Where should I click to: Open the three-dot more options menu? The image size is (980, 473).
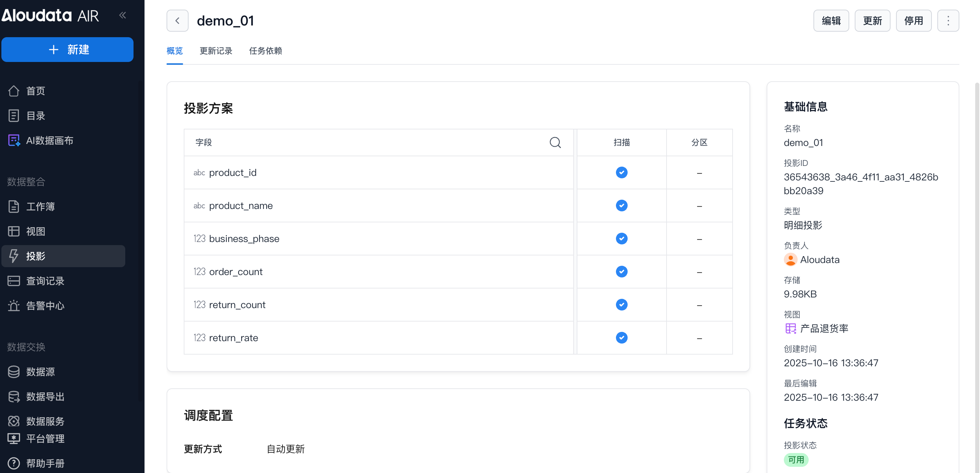coord(948,21)
